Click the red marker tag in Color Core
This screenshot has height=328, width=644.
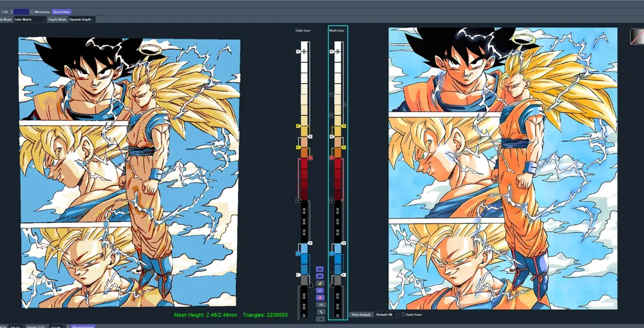pyautogui.click(x=310, y=157)
